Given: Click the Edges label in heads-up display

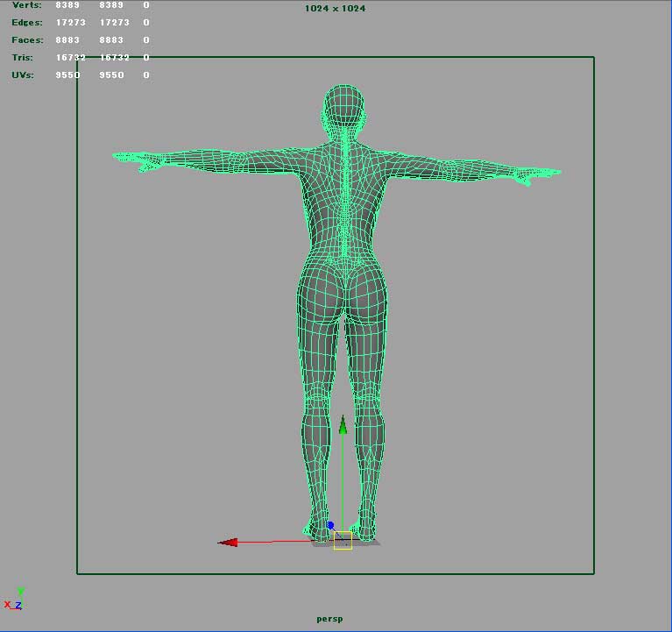Looking at the screenshot, I should click(x=26, y=23).
